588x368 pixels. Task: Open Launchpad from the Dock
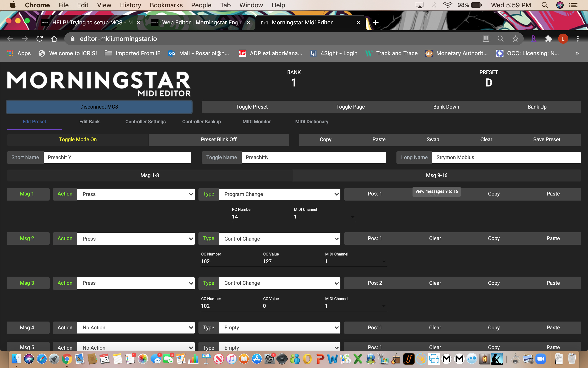tap(54, 359)
